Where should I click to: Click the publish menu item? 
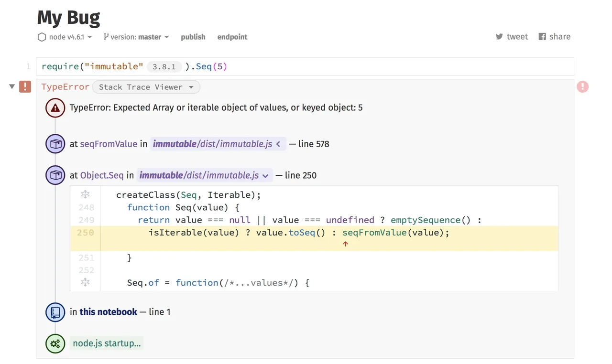coord(193,37)
